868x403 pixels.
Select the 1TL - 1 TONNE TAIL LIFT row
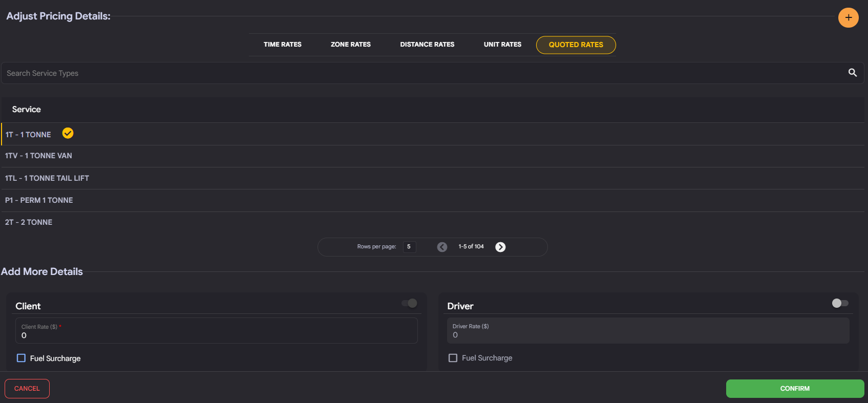pos(433,178)
